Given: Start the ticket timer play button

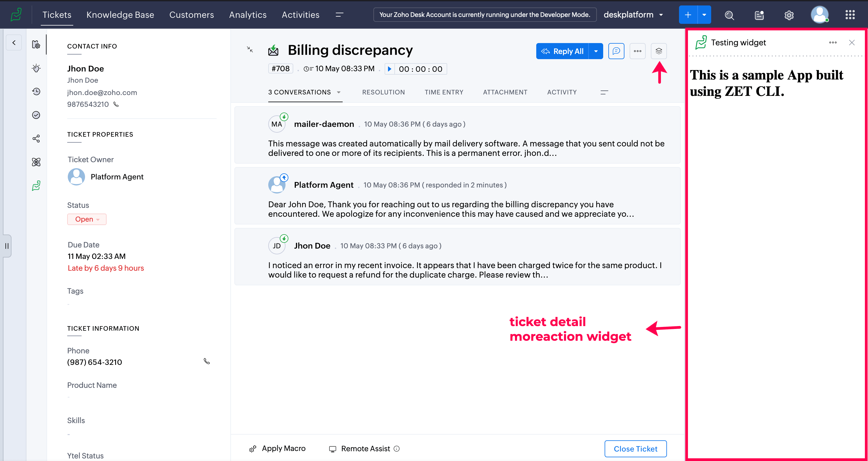Looking at the screenshot, I should (389, 69).
